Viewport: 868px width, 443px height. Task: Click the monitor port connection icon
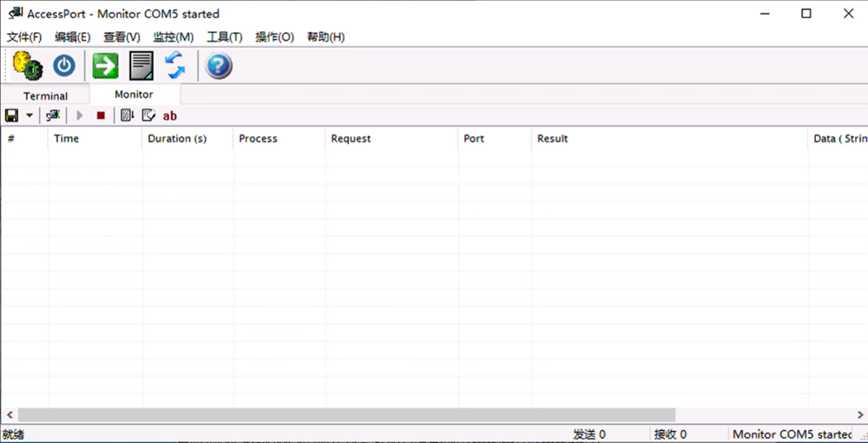(54, 116)
